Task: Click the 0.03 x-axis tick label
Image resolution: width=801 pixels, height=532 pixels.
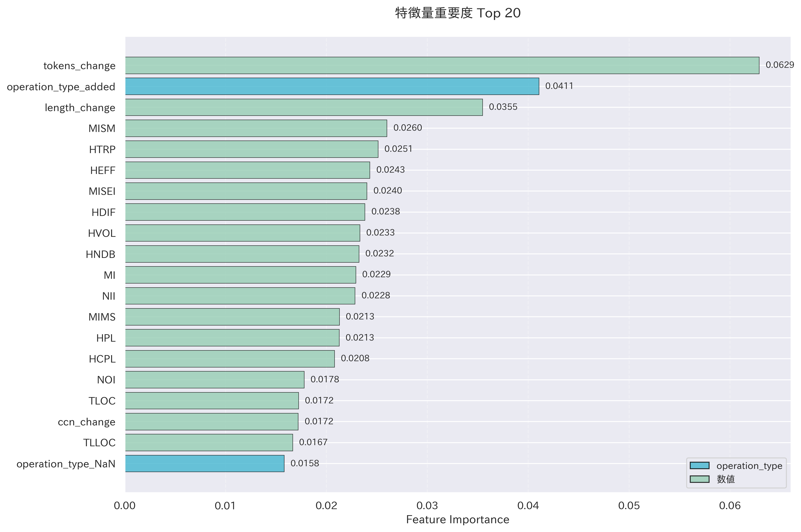Action: tap(427, 506)
